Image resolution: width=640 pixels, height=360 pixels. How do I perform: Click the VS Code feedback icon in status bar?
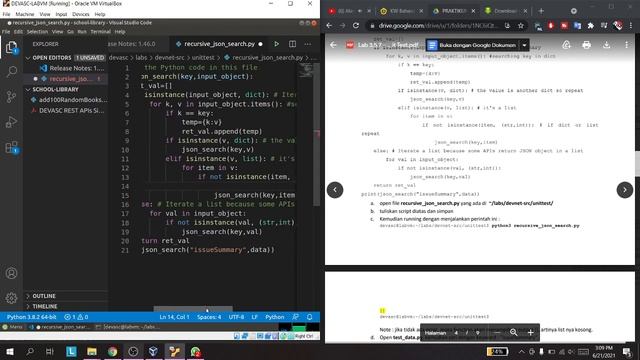(x=296, y=317)
